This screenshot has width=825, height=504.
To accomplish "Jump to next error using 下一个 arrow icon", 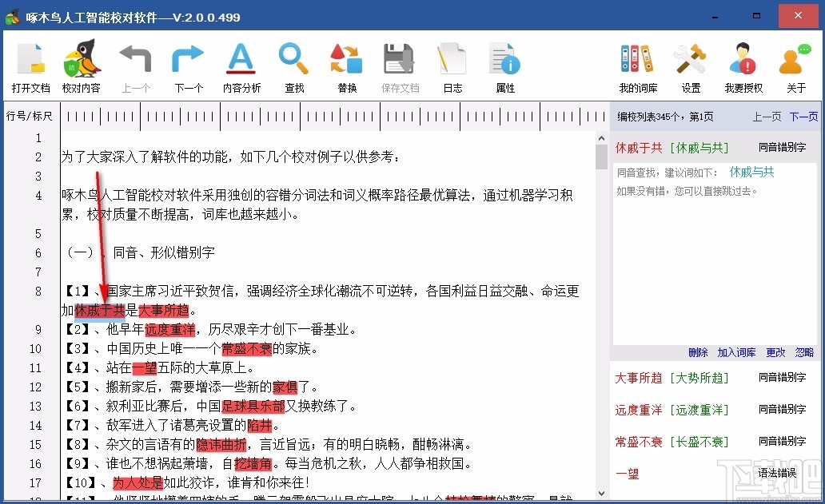I will pyautogui.click(x=188, y=67).
